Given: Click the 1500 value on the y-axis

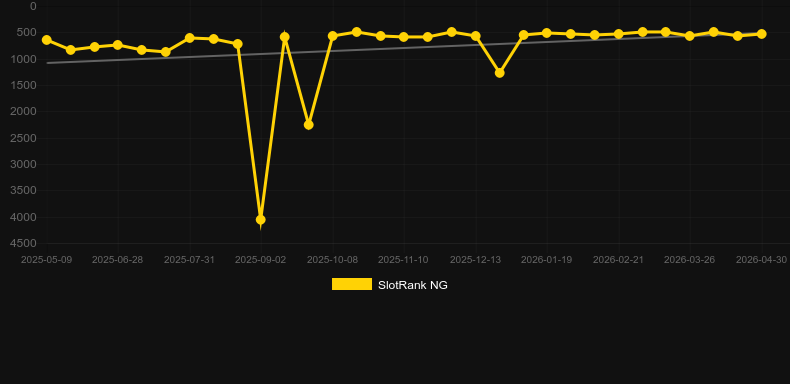Looking at the screenshot, I should point(24,85).
